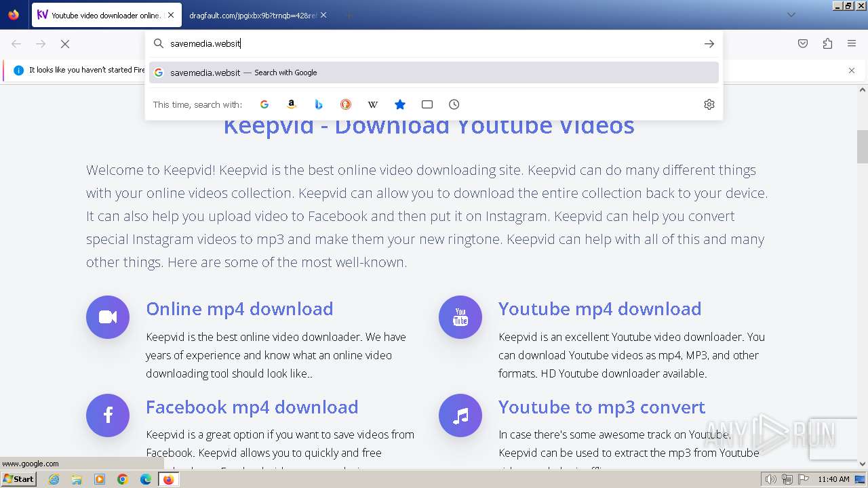Open search settings gear
The width and height of the screenshot is (868, 488).
coord(709,104)
